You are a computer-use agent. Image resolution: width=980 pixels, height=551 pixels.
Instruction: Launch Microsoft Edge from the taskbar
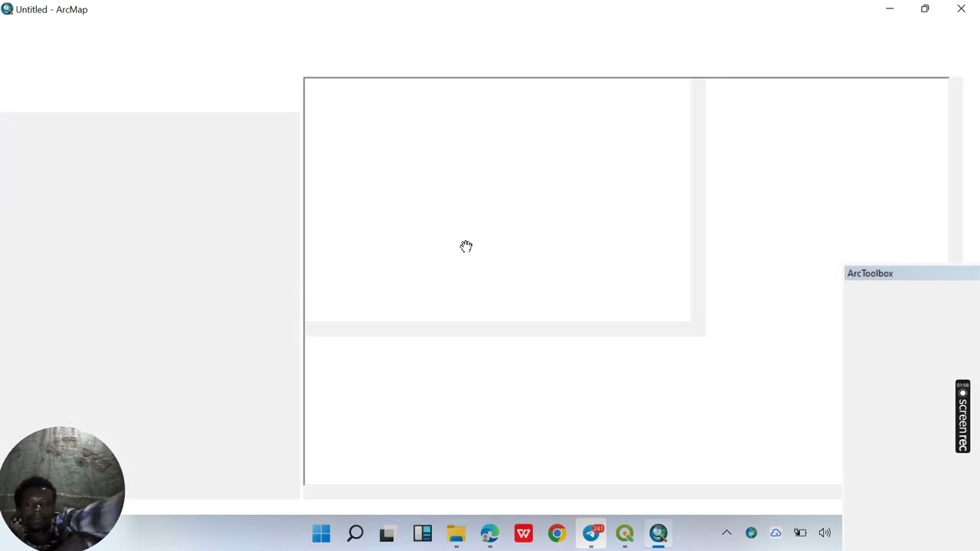490,533
